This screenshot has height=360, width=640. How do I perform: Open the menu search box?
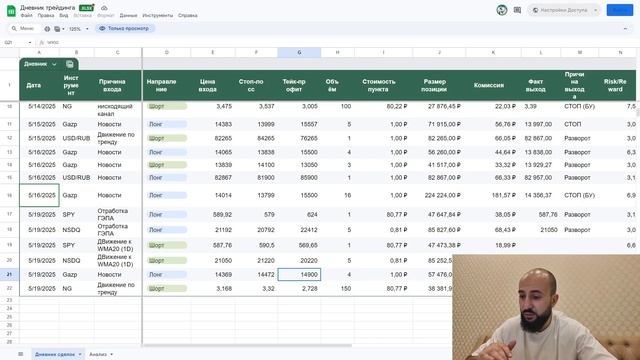click(23, 29)
